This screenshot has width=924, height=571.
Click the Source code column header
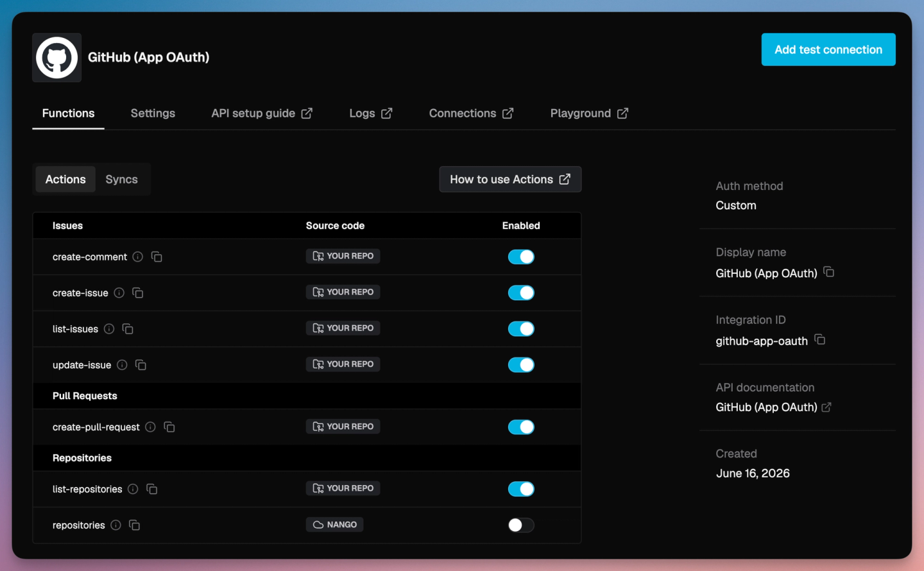pos(335,226)
